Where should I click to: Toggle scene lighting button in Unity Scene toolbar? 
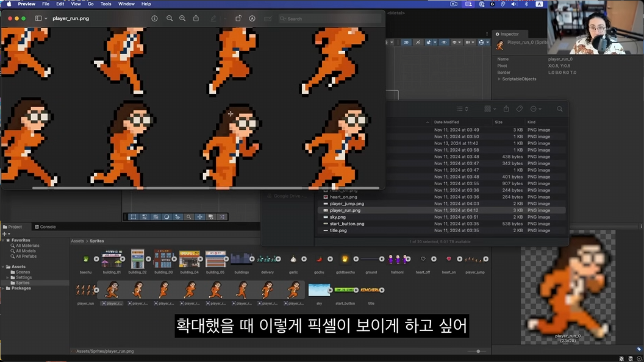418,42
